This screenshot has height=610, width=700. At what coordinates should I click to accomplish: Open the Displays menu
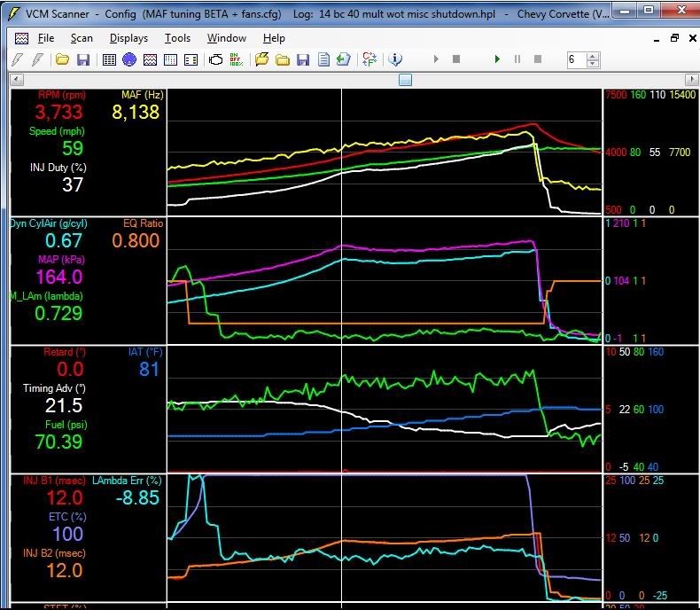[x=128, y=38]
